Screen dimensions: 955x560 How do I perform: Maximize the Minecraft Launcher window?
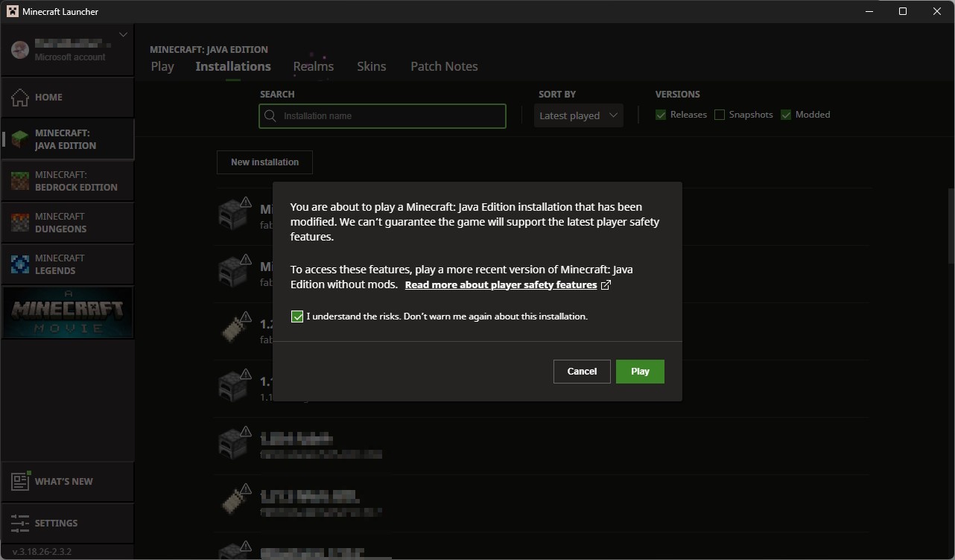tap(903, 11)
